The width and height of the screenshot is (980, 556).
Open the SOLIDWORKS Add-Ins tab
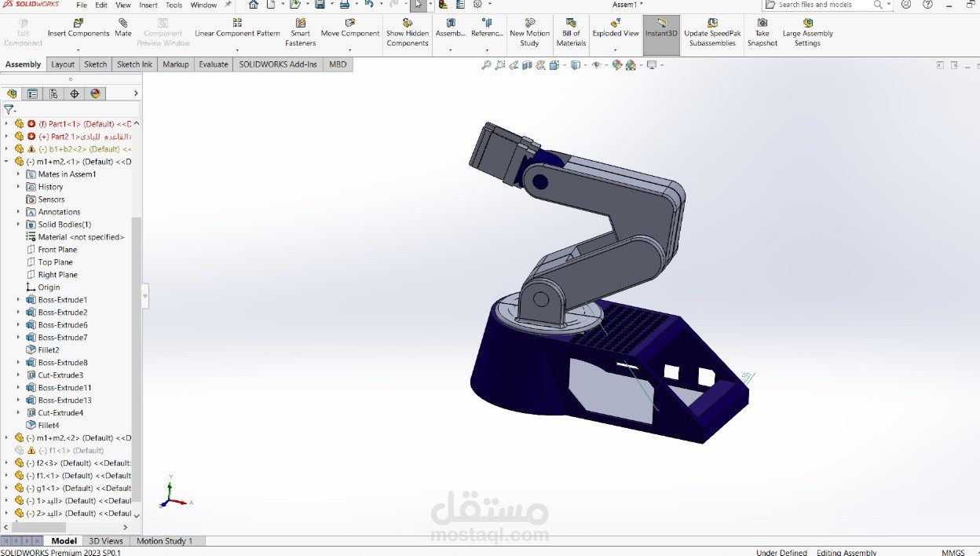278,64
